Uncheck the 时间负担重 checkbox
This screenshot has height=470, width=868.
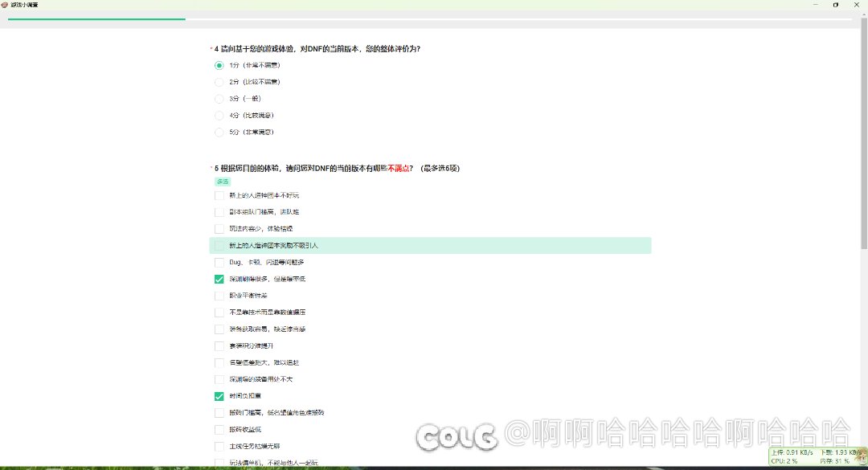219,396
